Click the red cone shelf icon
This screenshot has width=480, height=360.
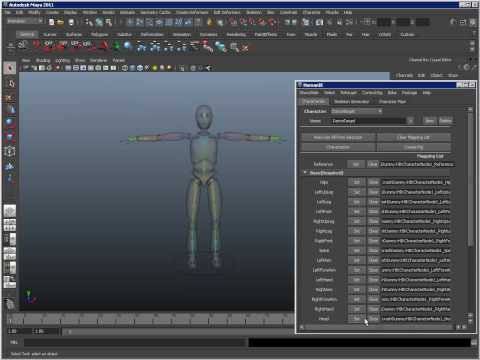[104, 46]
